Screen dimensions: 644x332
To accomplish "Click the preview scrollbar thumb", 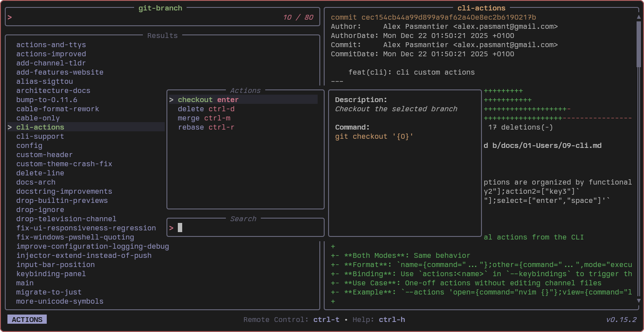I will 639,44.
